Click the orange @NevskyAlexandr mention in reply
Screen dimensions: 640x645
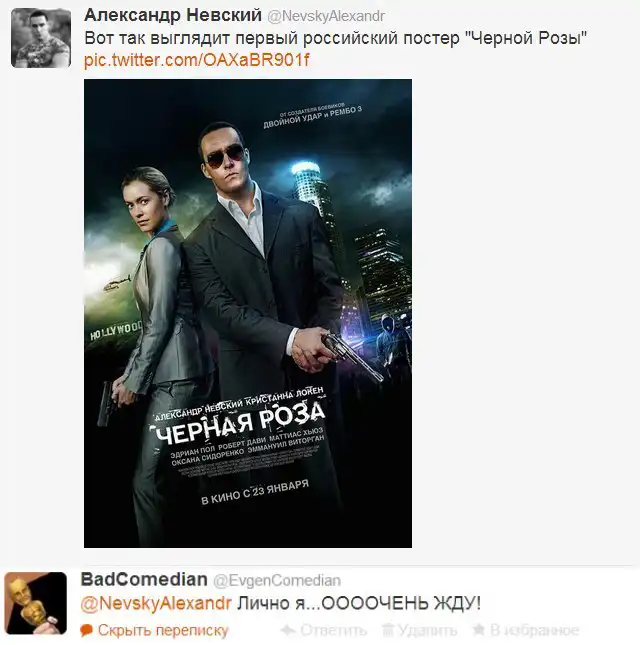click(156, 603)
